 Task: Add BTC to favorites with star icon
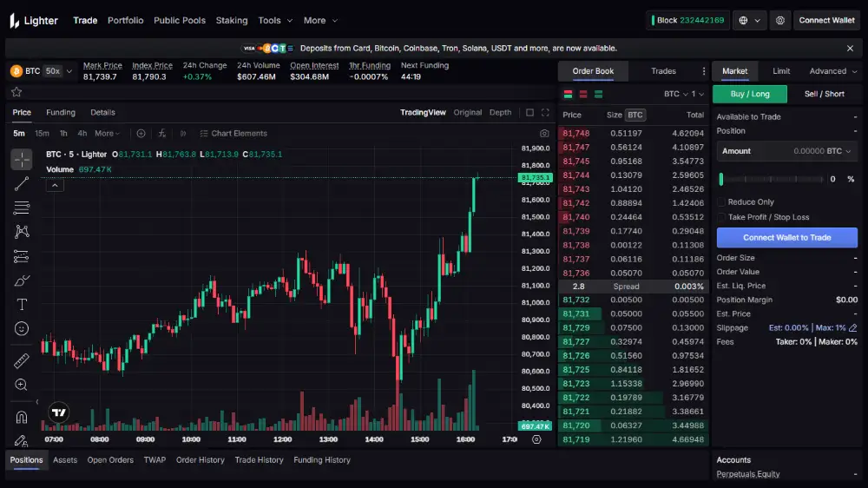16,92
